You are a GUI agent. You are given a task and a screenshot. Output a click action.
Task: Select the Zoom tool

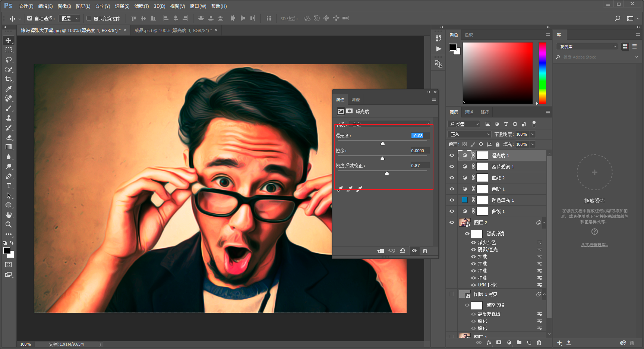9,224
